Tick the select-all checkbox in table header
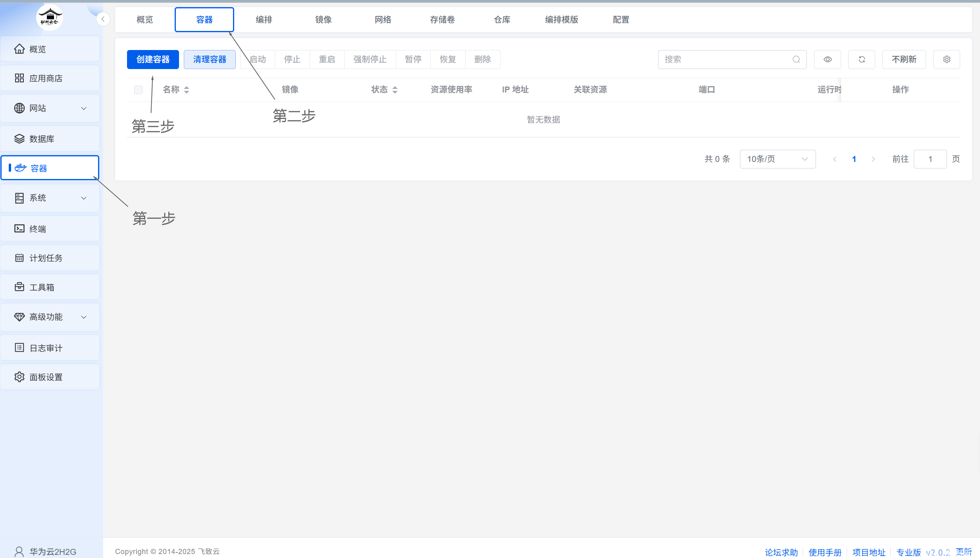Viewport: 980px width, 558px height. 138,90
